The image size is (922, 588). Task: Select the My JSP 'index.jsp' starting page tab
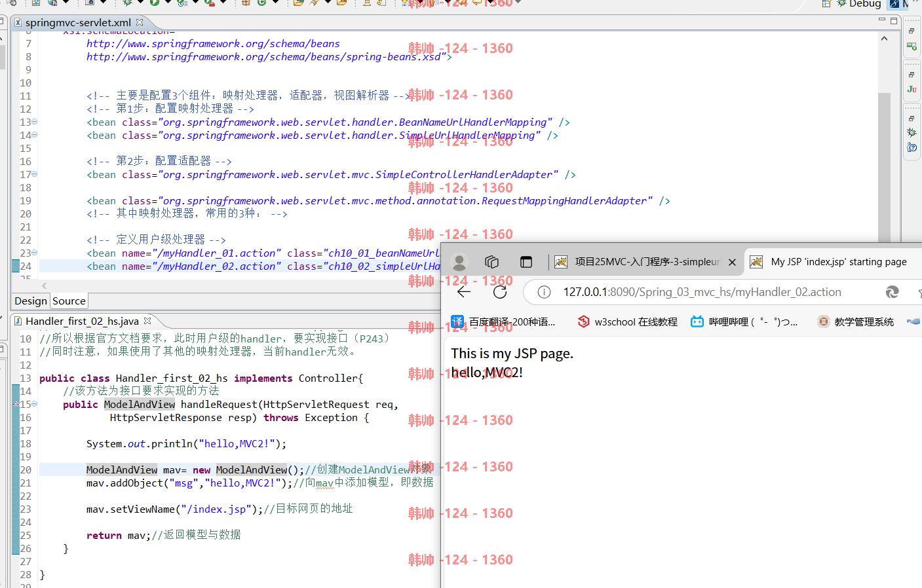832,262
